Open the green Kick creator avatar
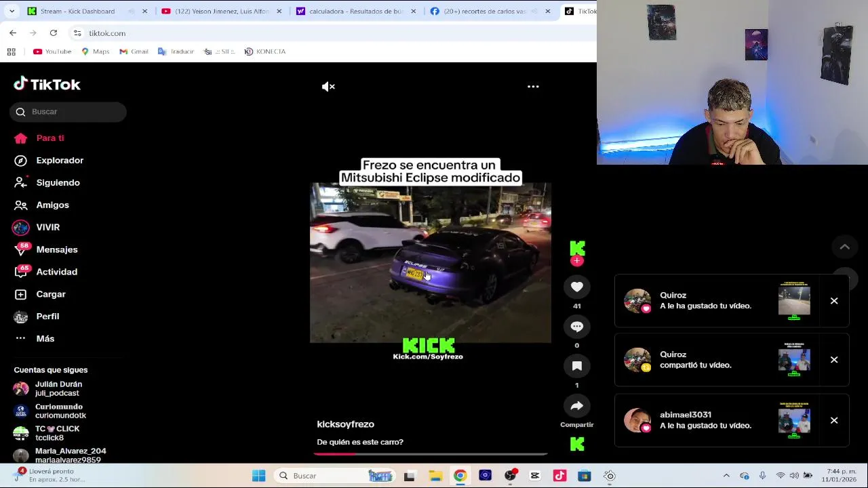 click(x=577, y=248)
